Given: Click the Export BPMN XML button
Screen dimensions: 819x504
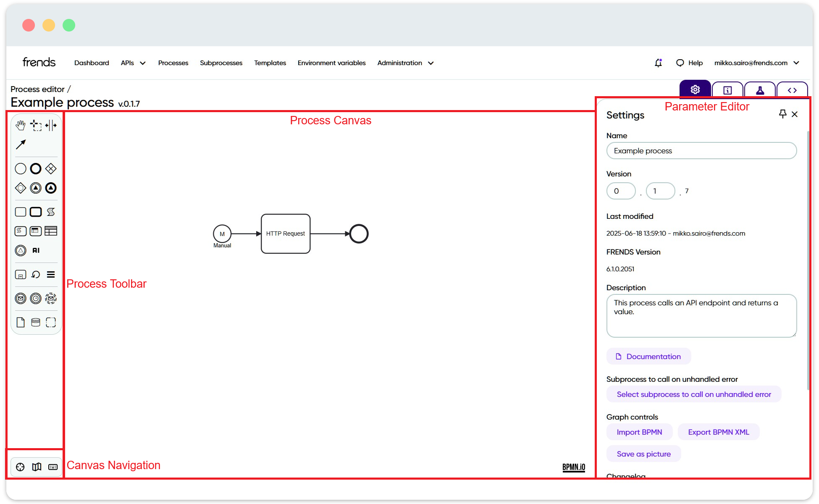Looking at the screenshot, I should (x=719, y=432).
